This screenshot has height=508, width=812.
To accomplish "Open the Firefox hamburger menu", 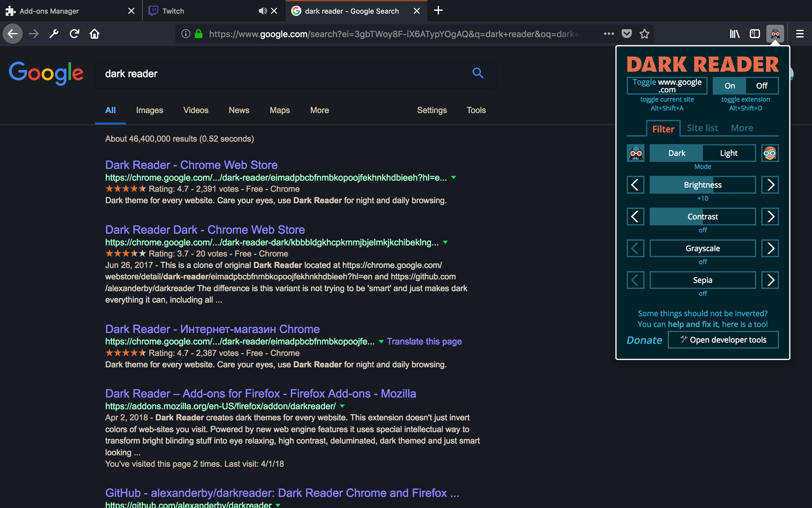I will (799, 34).
